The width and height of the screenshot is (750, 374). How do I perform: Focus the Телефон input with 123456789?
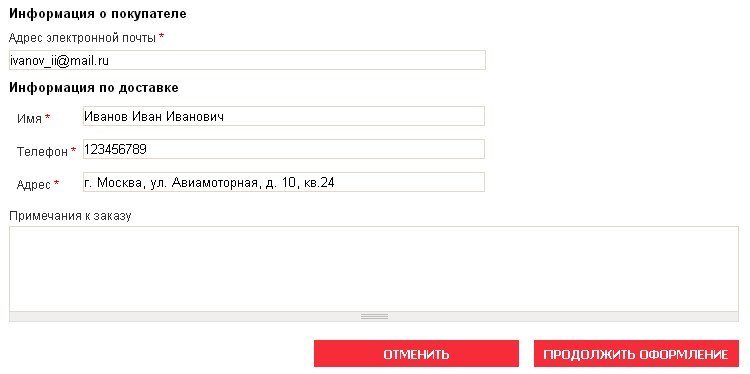(x=284, y=149)
